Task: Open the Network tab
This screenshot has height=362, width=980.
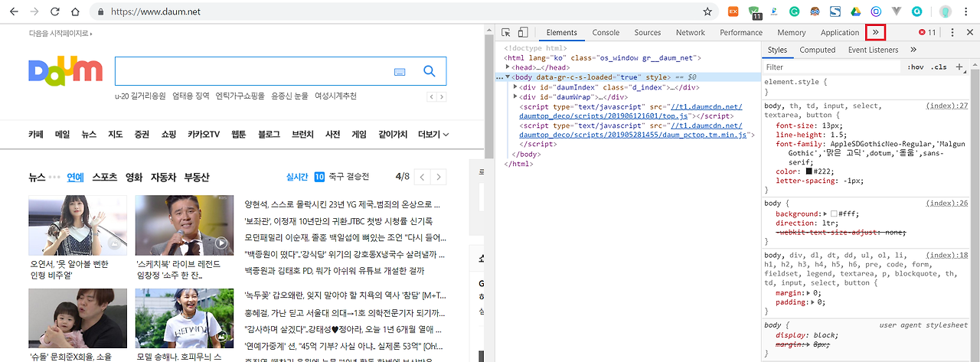Action: [x=690, y=32]
